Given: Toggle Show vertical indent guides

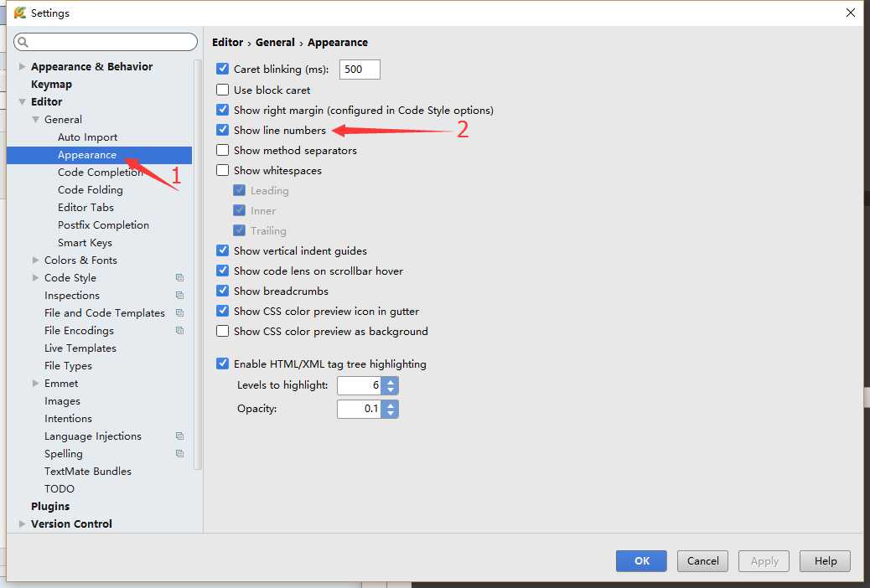Looking at the screenshot, I should tap(222, 250).
